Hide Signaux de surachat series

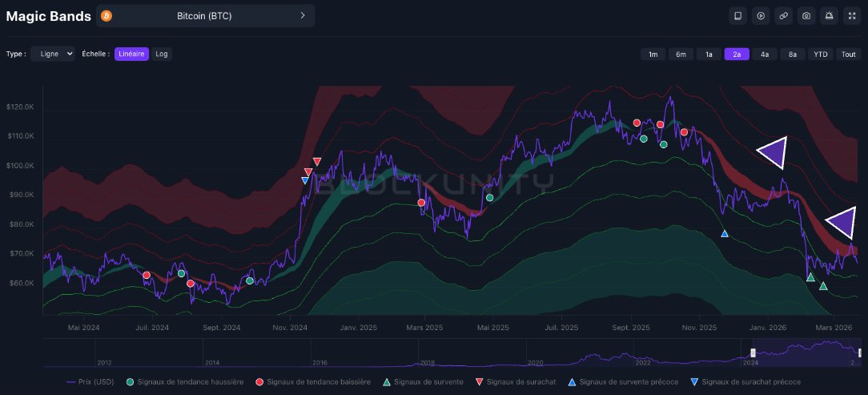(517, 381)
